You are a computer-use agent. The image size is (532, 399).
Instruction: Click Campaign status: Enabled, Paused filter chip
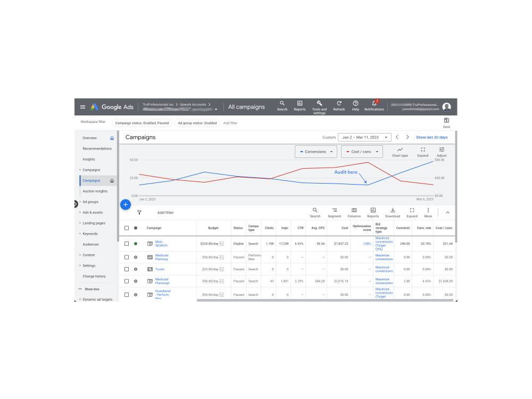[x=142, y=123]
